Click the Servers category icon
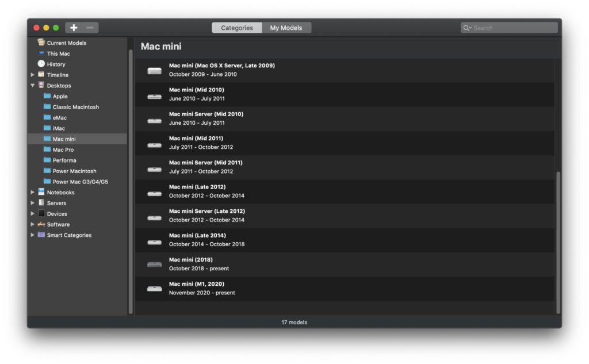 click(x=41, y=202)
